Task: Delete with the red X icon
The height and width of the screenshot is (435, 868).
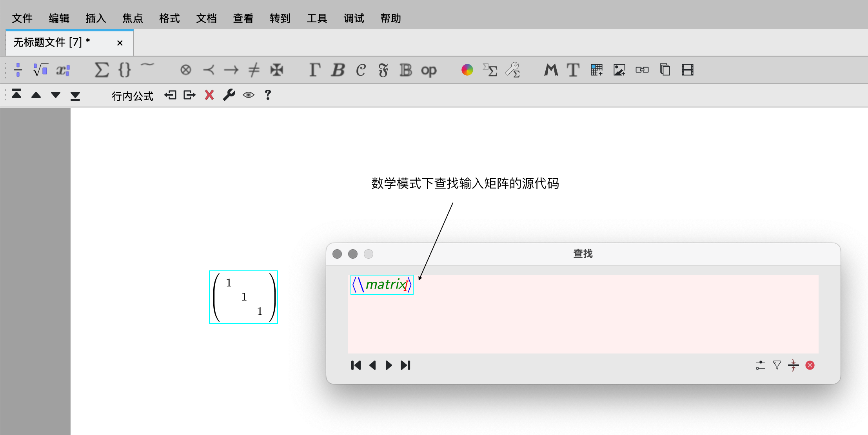Action: [x=209, y=95]
